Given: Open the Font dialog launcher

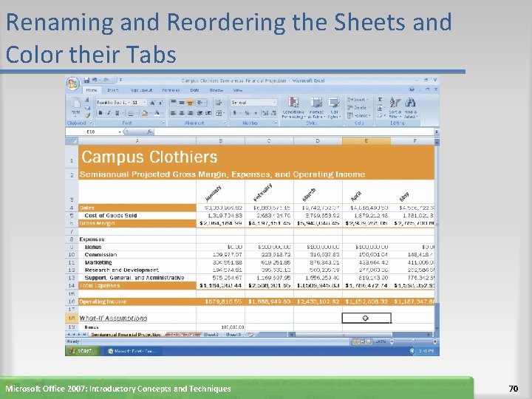Looking at the screenshot, I should [x=163, y=123].
